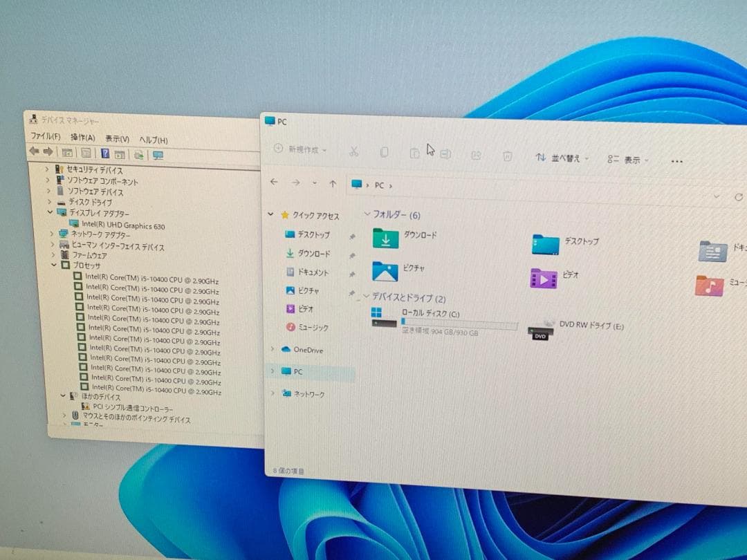This screenshot has height=560, width=747.
Task: Open the ダウンロード folder from quick access
Action: click(x=312, y=253)
